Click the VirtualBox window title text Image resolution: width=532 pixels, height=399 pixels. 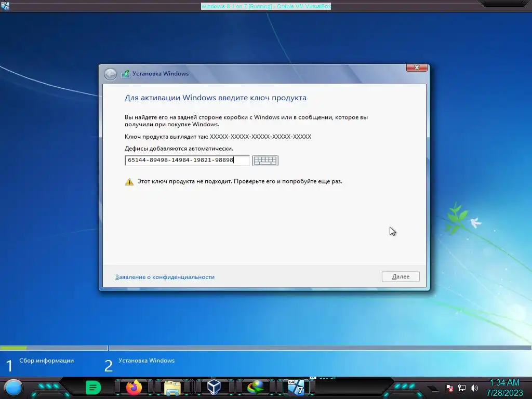pyautogui.click(x=266, y=6)
